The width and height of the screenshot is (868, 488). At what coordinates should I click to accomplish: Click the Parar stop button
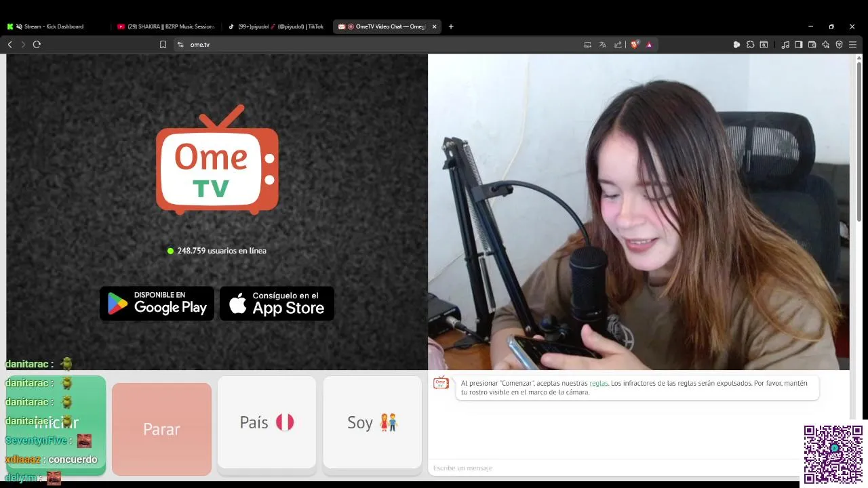161,429
